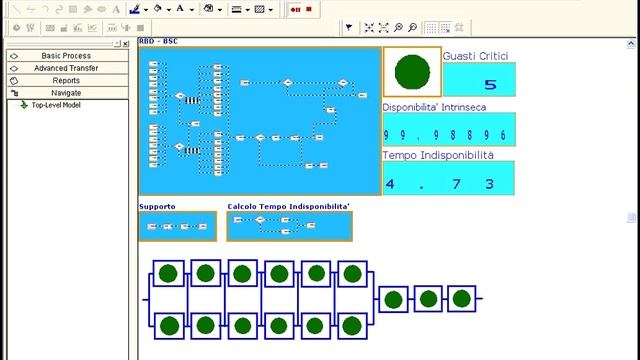
Task: Select the Line drawing tool
Action: pos(17,9)
